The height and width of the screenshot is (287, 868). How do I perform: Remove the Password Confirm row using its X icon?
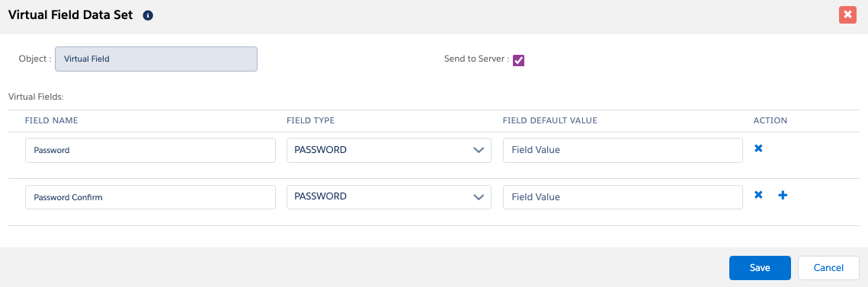pos(758,195)
